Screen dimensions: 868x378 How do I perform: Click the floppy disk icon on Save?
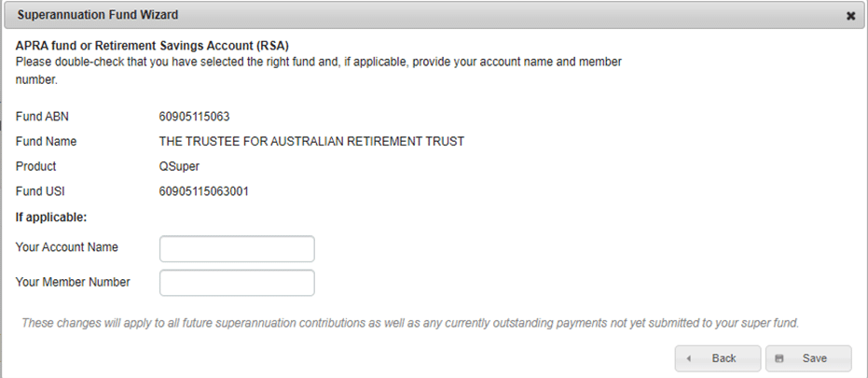point(779,358)
